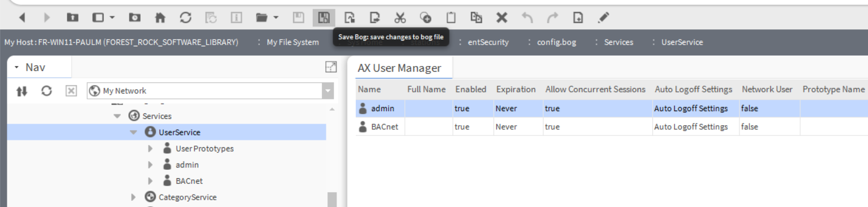Collapse the UserService tree node
This screenshot has width=868, height=207.
tap(134, 133)
